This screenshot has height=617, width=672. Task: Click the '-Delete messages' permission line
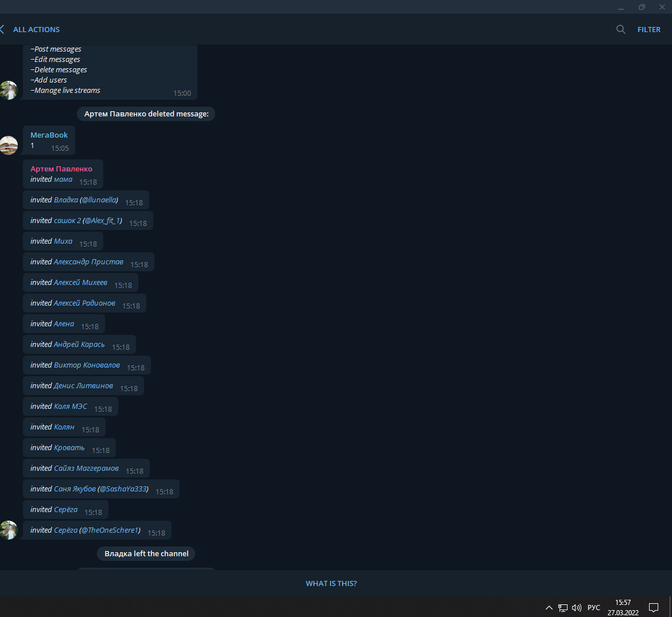[x=59, y=70]
